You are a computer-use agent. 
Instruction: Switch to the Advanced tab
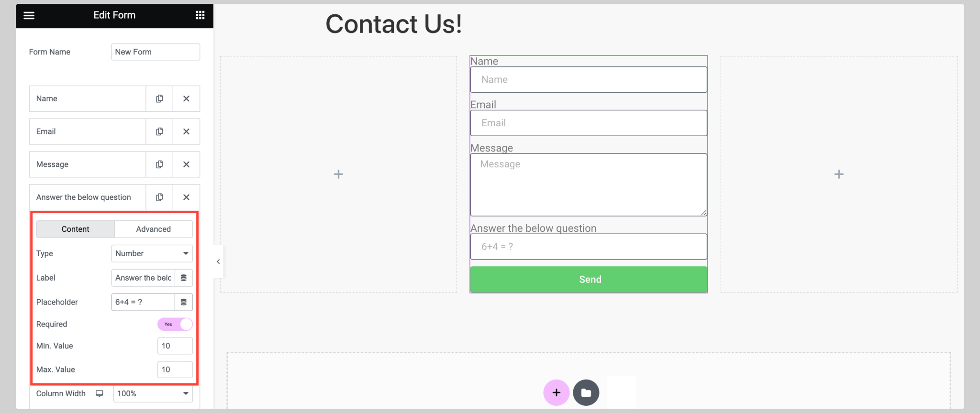click(153, 229)
